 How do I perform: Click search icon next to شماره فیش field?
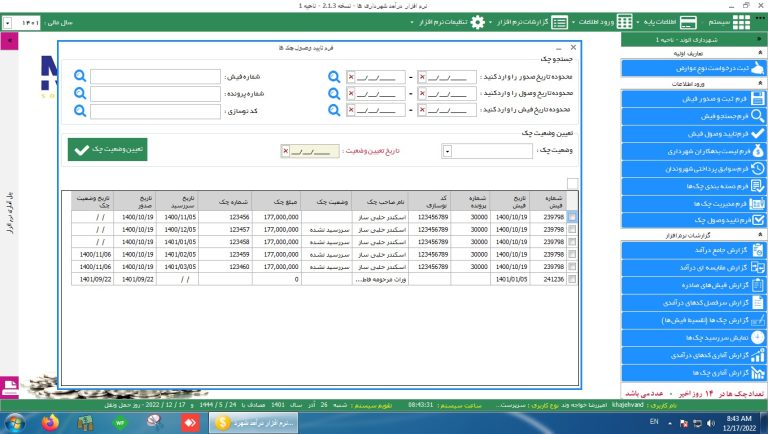pyautogui.click(x=80, y=76)
